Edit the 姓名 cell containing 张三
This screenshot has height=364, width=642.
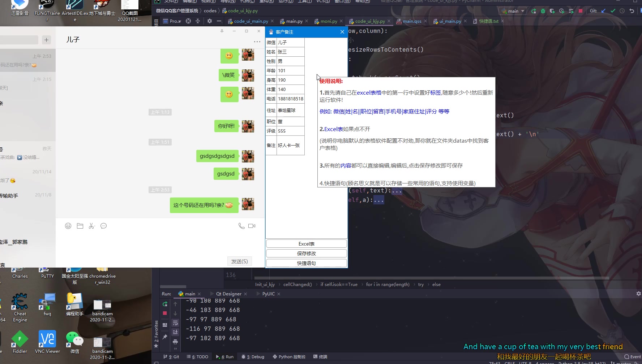290,52
